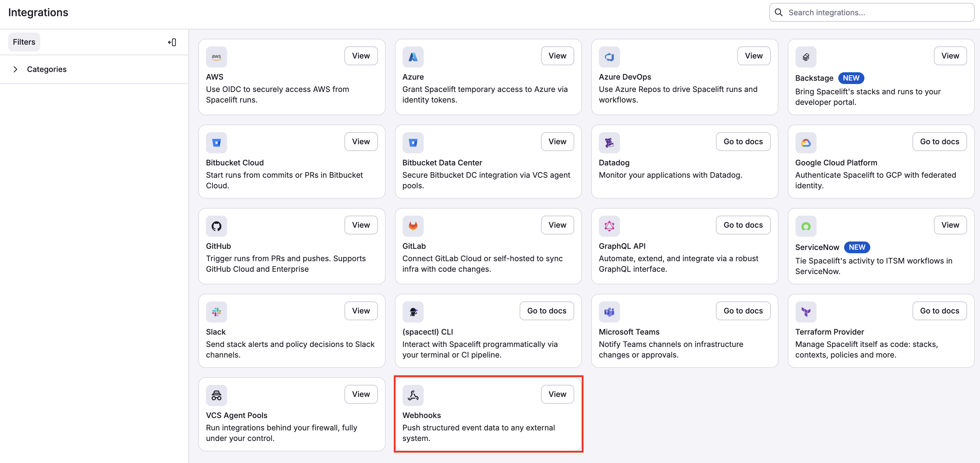Click the ServiceNow integration icon

806,225
